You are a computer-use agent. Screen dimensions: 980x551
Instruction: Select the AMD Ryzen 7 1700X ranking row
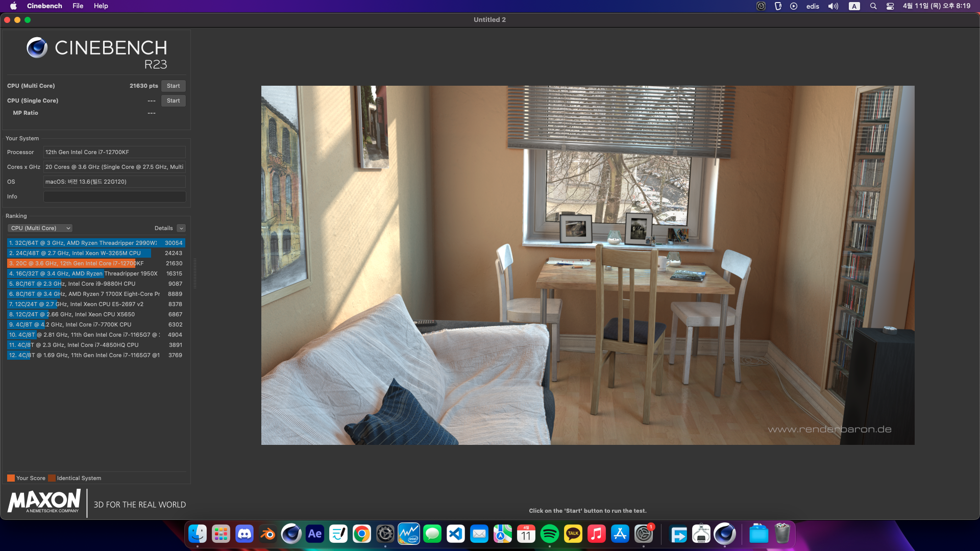96,294
